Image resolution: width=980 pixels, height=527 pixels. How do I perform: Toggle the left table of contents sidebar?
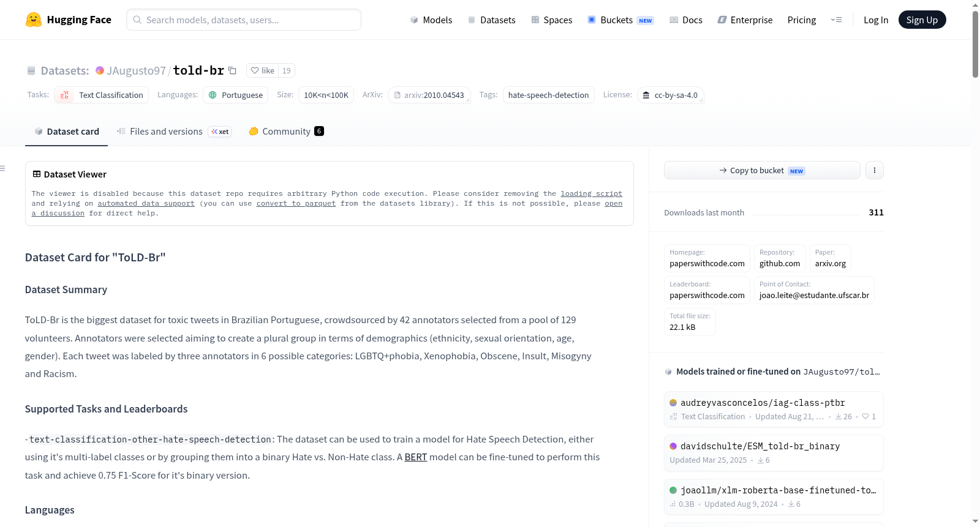coord(3,168)
